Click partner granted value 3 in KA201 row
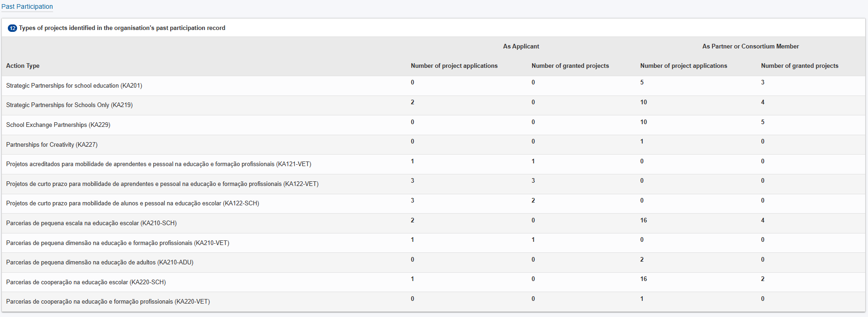The image size is (868, 317). click(763, 83)
